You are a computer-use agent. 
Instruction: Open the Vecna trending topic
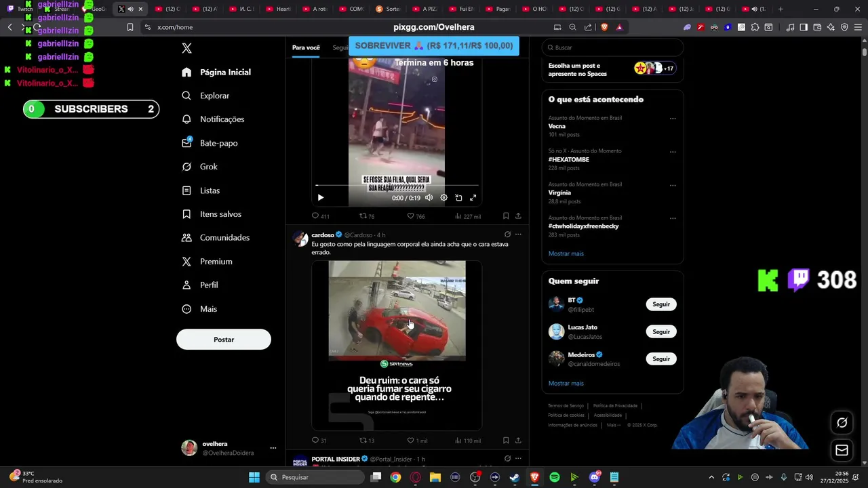tap(557, 127)
